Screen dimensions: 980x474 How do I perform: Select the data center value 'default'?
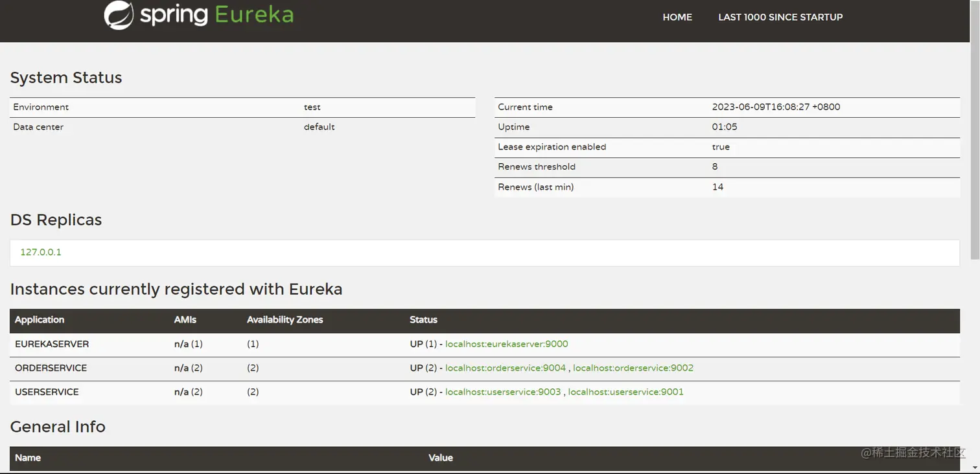click(x=320, y=127)
